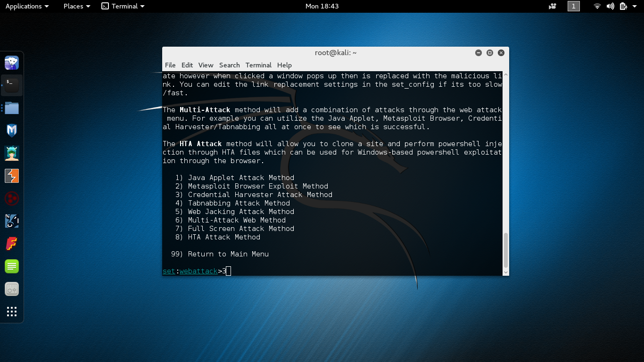Screen dimensions: 644x362
Task: Close the root@kali terminal window
Action: (x=501, y=53)
